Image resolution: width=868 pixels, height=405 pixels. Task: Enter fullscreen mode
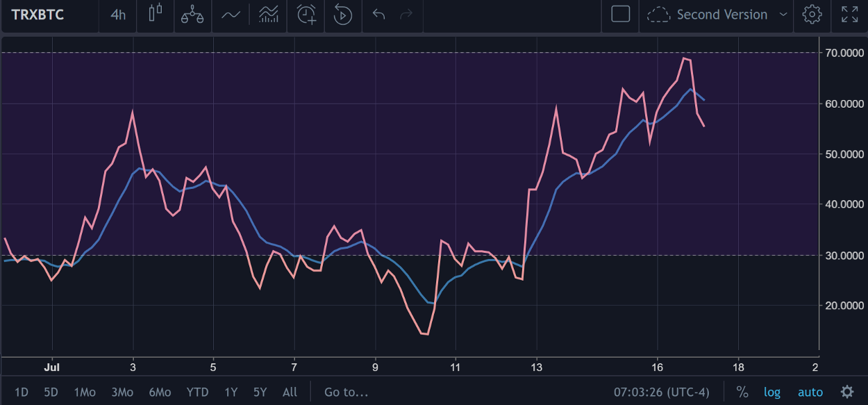(849, 14)
